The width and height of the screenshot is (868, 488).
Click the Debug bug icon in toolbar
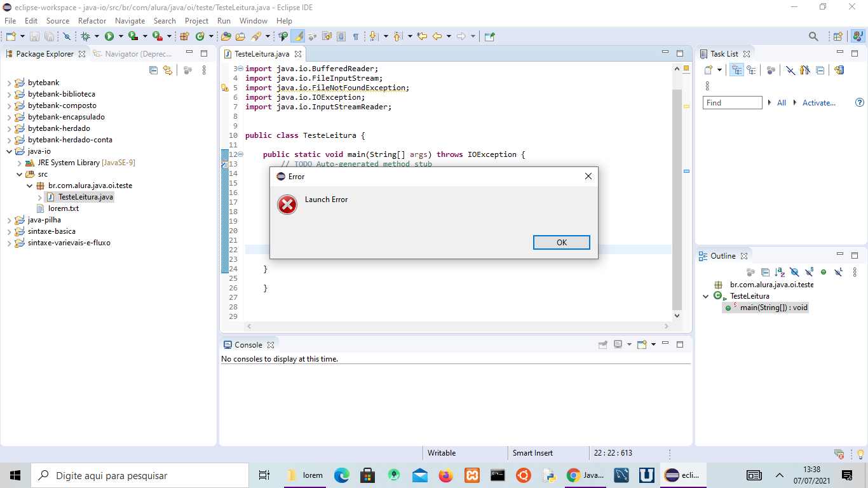pyautogui.click(x=86, y=37)
